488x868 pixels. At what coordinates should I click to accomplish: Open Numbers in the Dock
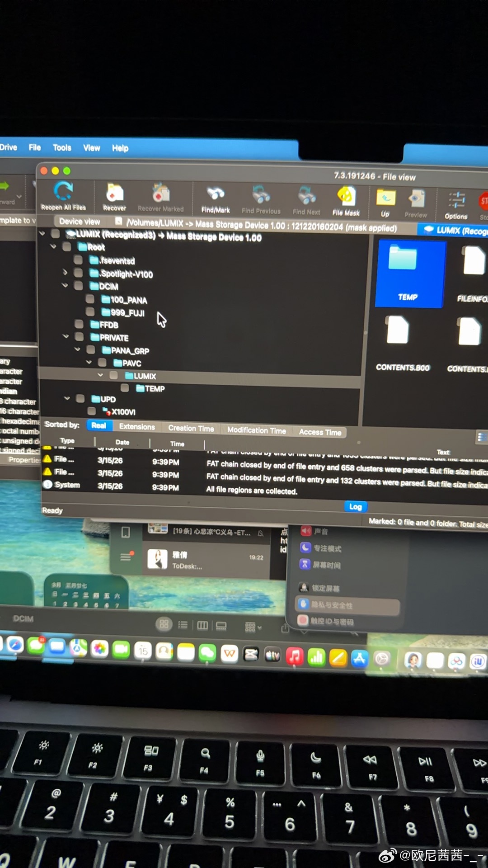pyautogui.click(x=316, y=657)
